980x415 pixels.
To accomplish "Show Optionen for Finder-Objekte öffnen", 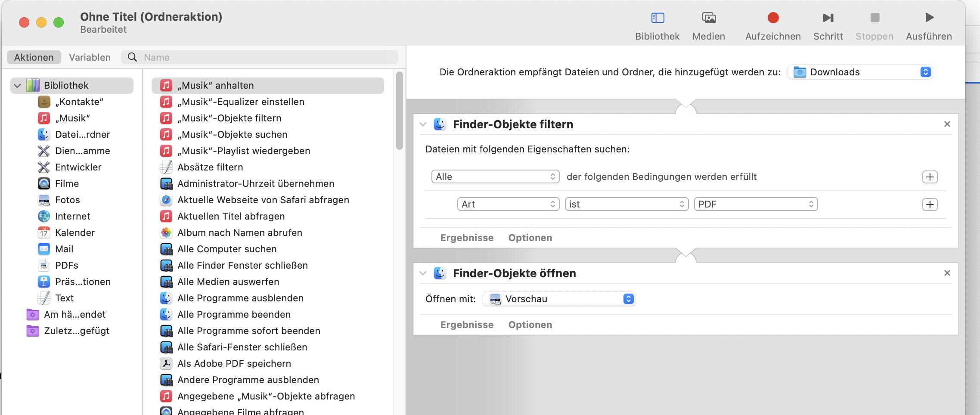I will (x=530, y=325).
